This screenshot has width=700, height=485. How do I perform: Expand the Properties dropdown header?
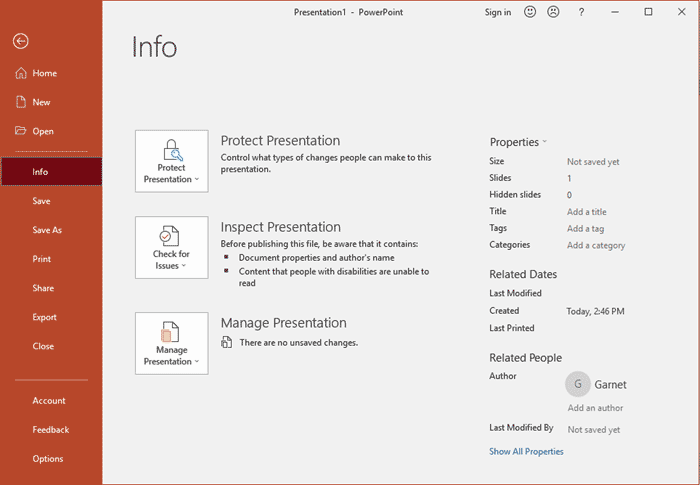(518, 142)
